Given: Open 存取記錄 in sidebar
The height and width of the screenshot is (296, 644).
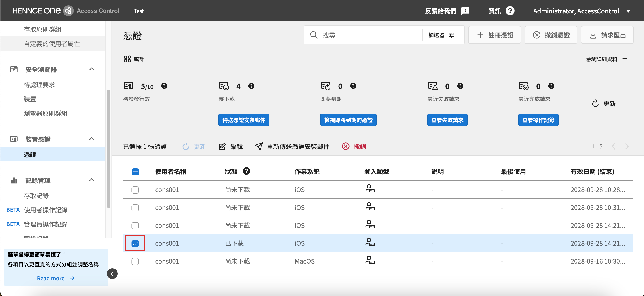Looking at the screenshot, I should 36,196.
